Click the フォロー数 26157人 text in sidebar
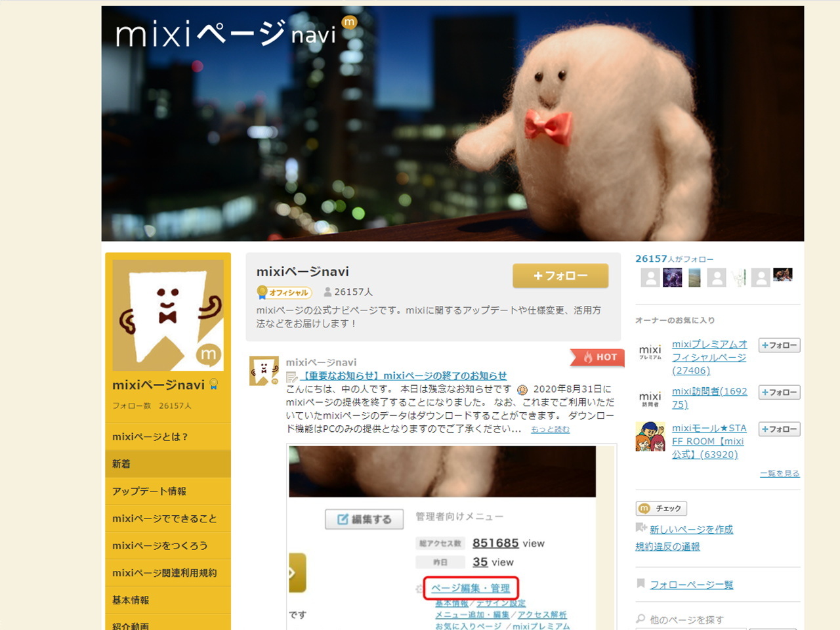840x630 pixels. pos(152,406)
